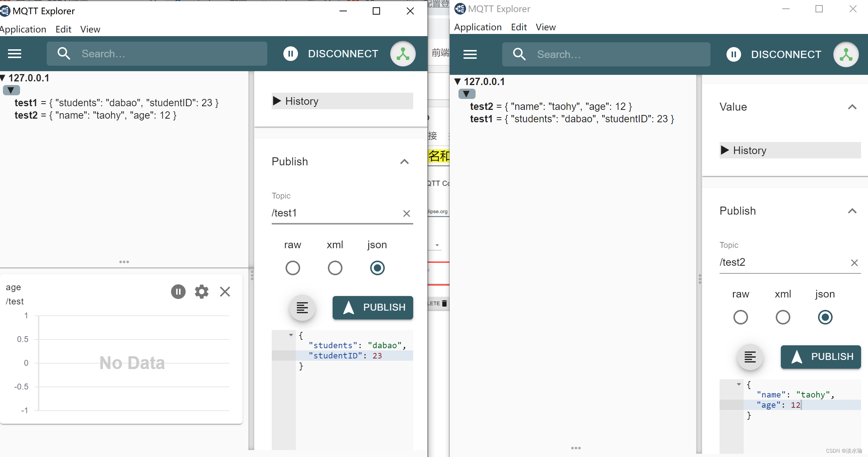The image size is (868, 457).
Task: Select raw format in left window
Action: pos(293,268)
